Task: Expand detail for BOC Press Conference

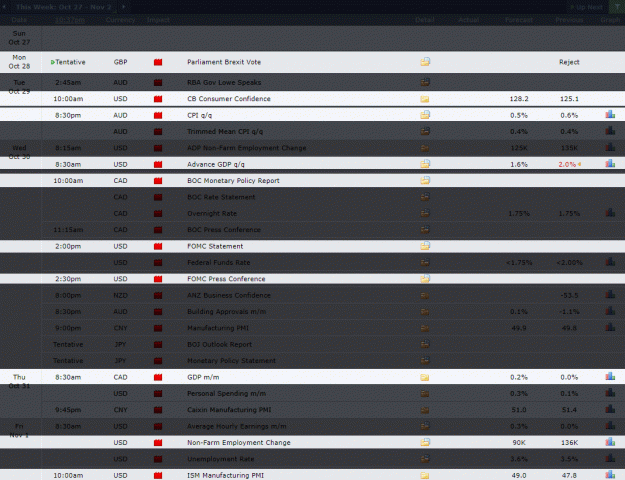Action: (x=425, y=230)
